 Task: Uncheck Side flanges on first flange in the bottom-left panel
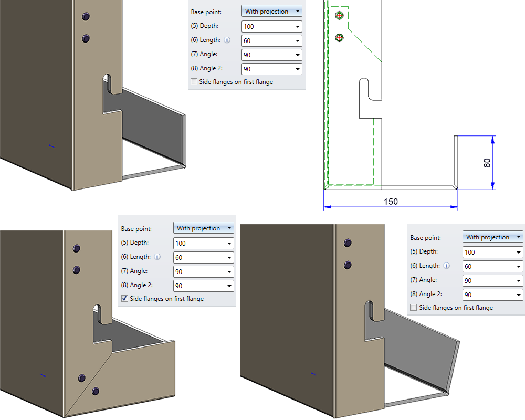pyautogui.click(x=124, y=298)
